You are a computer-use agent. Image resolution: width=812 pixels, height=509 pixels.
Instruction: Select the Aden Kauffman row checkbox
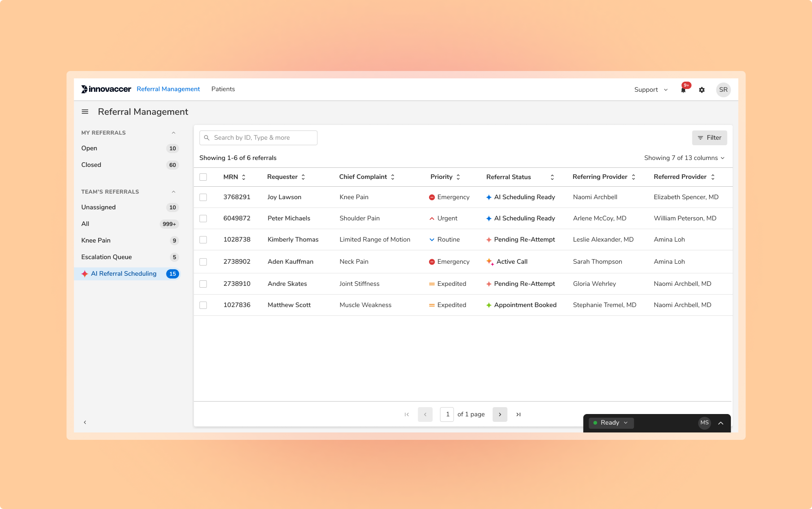203,262
